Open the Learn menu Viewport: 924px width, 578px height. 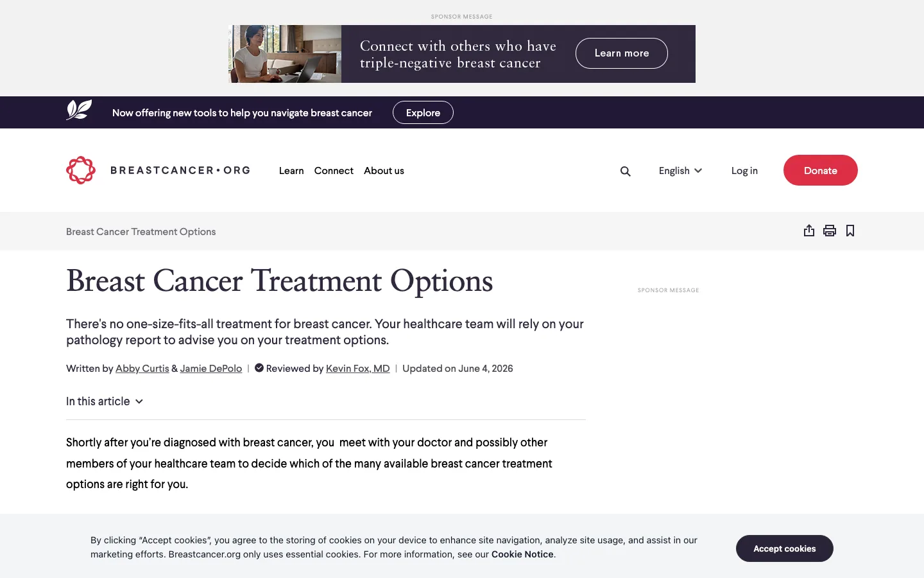[x=291, y=171]
